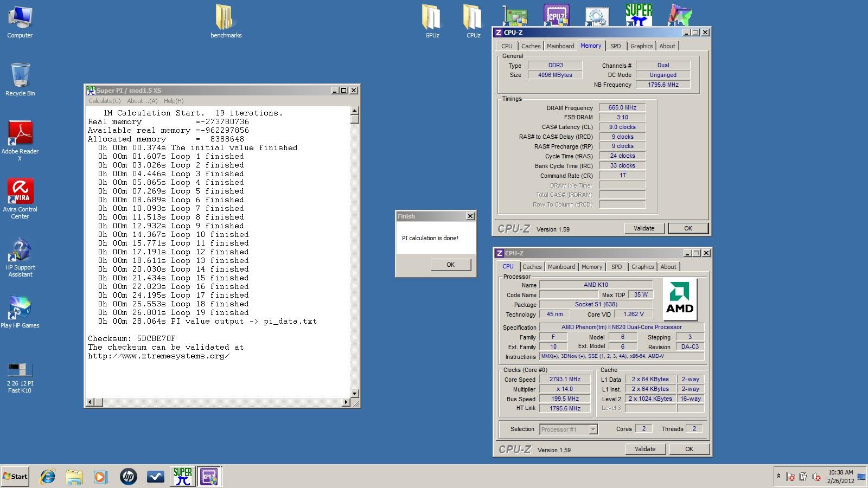Click Super PI vertical scrollbar down arrow
This screenshot has height=488, width=868.
click(355, 394)
